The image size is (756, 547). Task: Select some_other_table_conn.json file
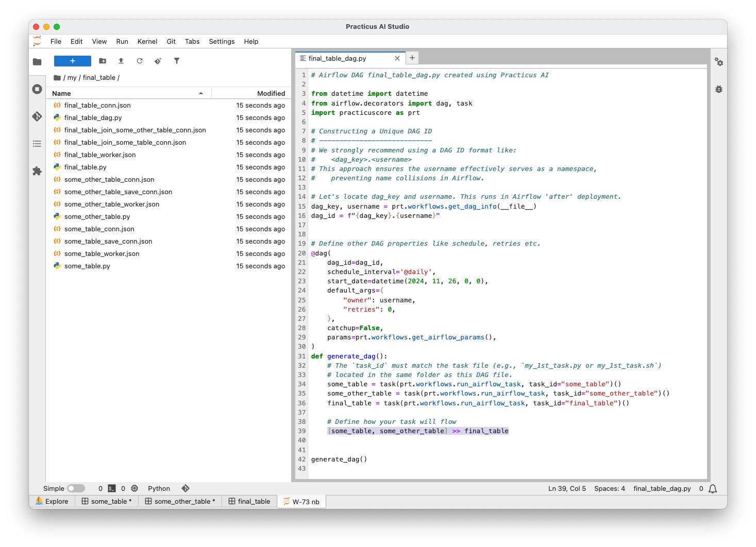coord(169,179)
